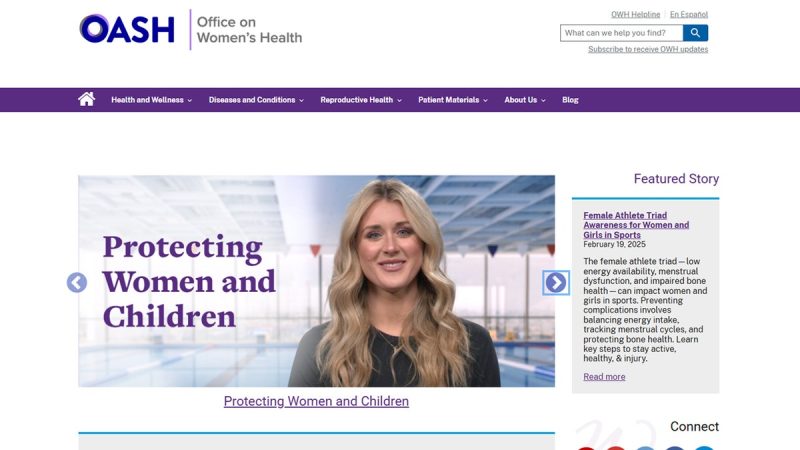
Task: Advance carousel with right arrow icon
Action: point(556,283)
